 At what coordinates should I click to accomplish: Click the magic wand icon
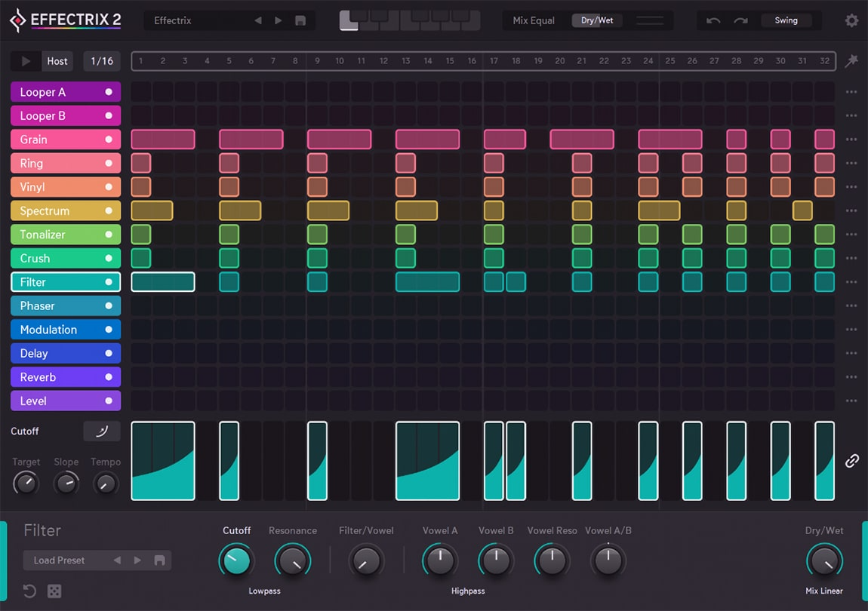pos(851,61)
